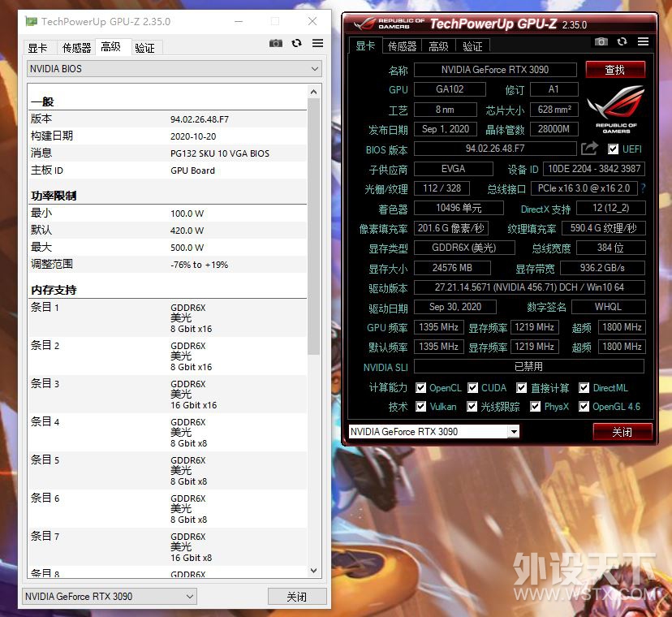Toggle the 直接计算 checkbox
672x617 pixels.
pyautogui.click(x=522, y=388)
